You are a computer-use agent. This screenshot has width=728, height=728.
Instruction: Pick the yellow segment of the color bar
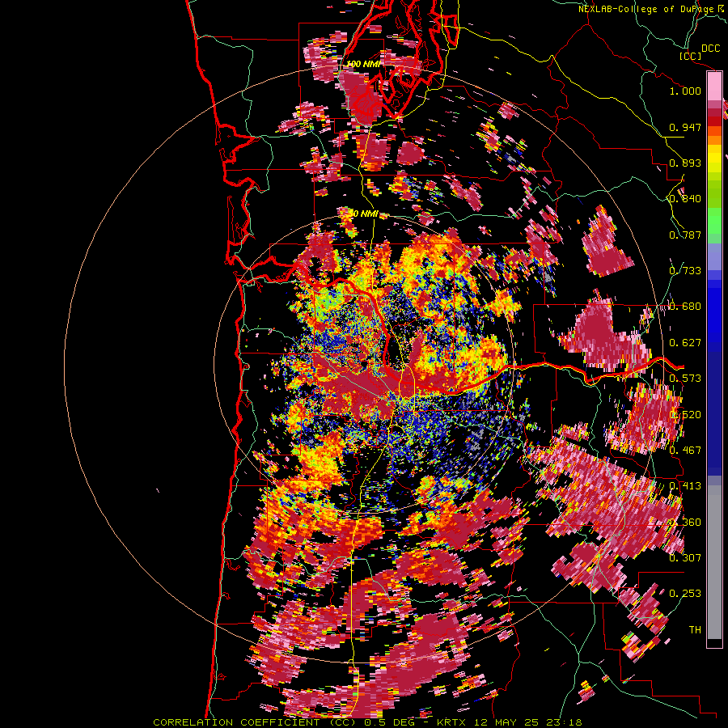click(x=714, y=159)
